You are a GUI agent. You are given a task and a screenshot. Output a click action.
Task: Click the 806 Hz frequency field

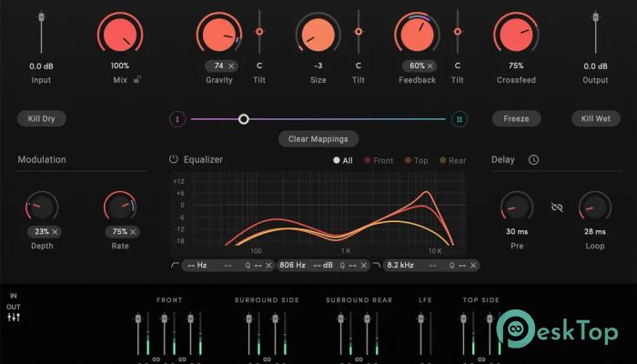coord(292,265)
